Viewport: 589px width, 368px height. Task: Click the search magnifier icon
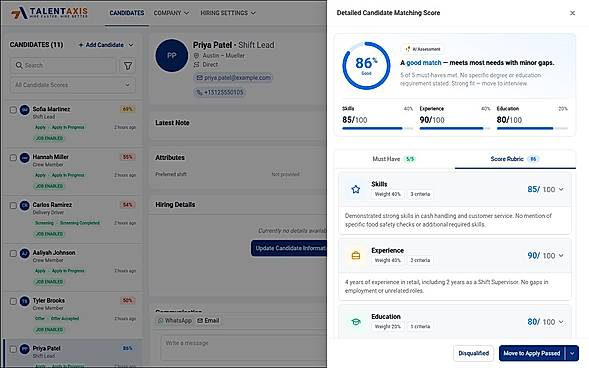pos(19,65)
